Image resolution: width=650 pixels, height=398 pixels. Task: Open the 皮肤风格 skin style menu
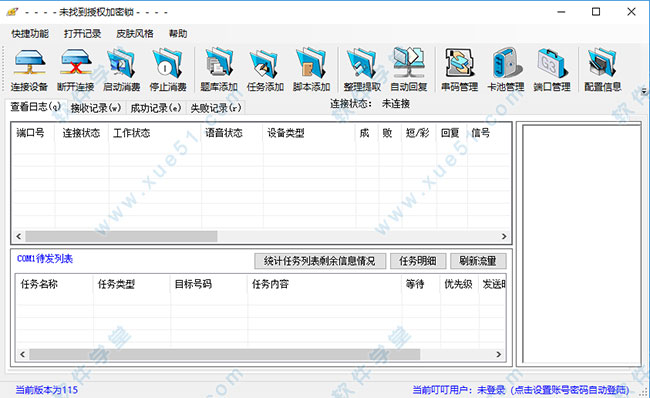[135, 34]
